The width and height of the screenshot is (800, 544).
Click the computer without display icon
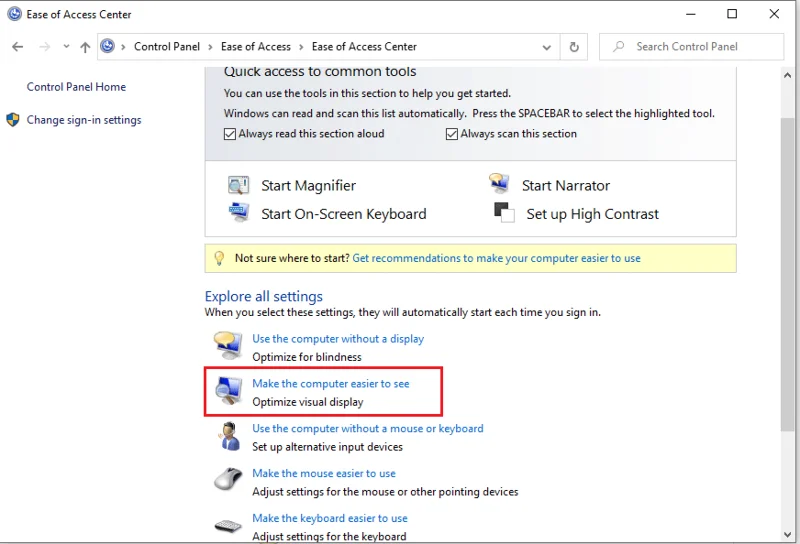[228, 345]
